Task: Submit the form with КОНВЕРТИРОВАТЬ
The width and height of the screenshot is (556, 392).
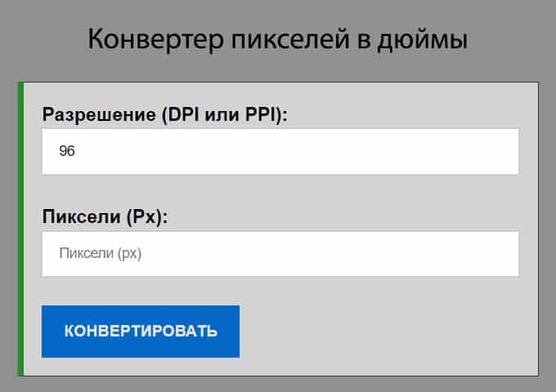Action: click(141, 331)
